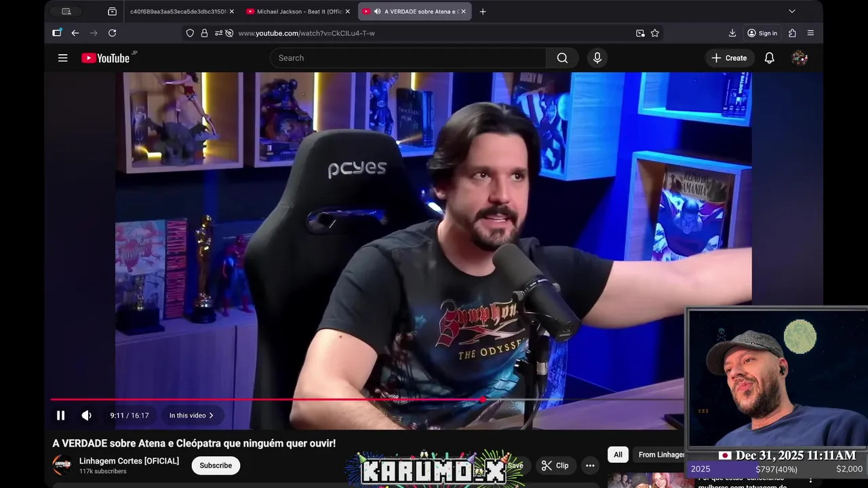Open the Linhagem Cortes [OFICIAL] channel link
Screen dimensions: 868x488
pyautogui.click(x=129, y=461)
